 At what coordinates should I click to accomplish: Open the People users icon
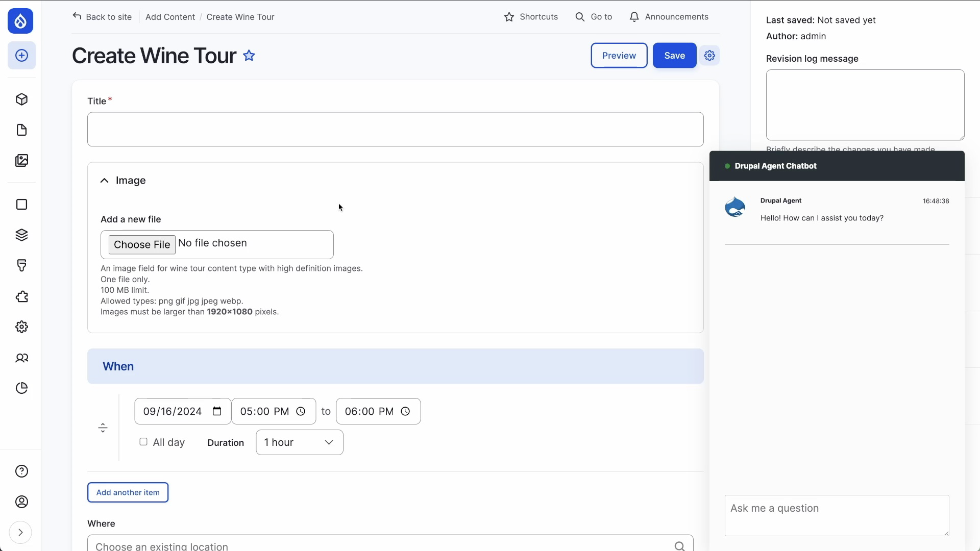(x=21, y=359)
